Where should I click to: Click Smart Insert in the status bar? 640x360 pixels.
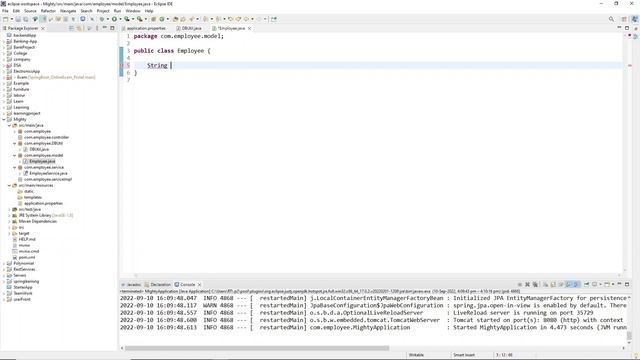tap(464, 355)
